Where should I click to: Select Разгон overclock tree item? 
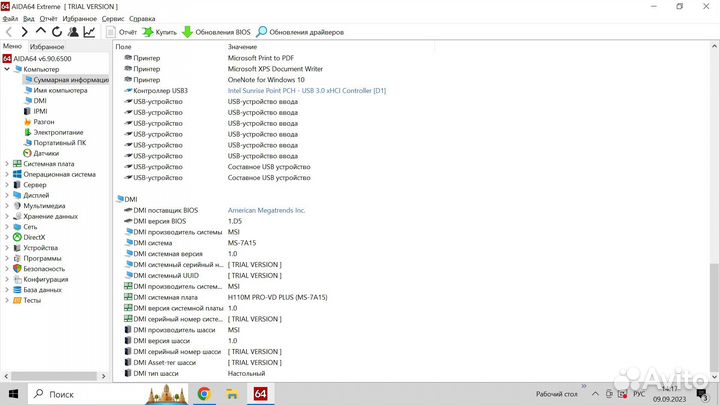(39, 122)
